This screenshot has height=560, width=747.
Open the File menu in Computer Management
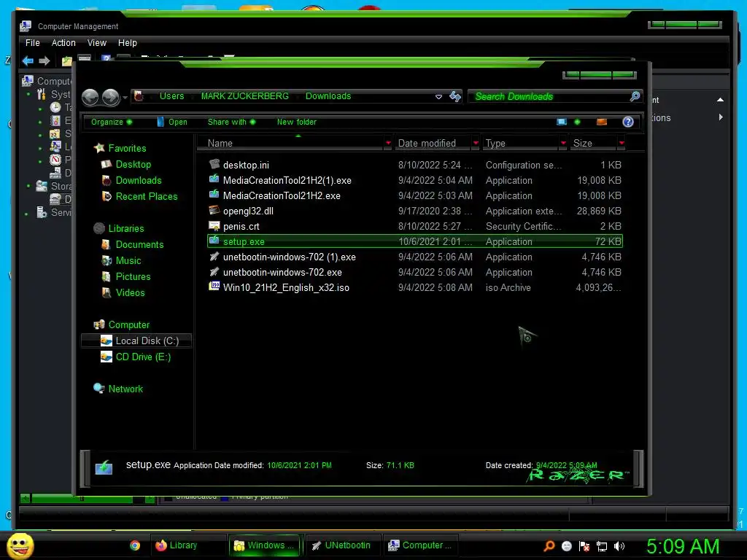click(32, 43)
